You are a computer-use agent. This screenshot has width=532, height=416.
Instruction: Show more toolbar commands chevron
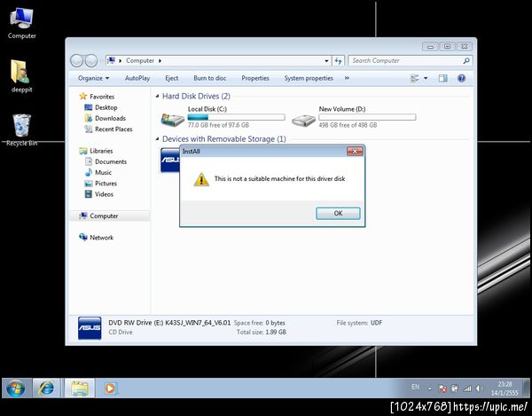pos(347,78)
